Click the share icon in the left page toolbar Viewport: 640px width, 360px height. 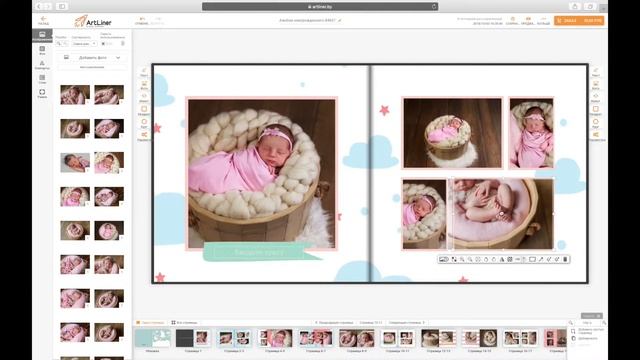tap(144, 136)
